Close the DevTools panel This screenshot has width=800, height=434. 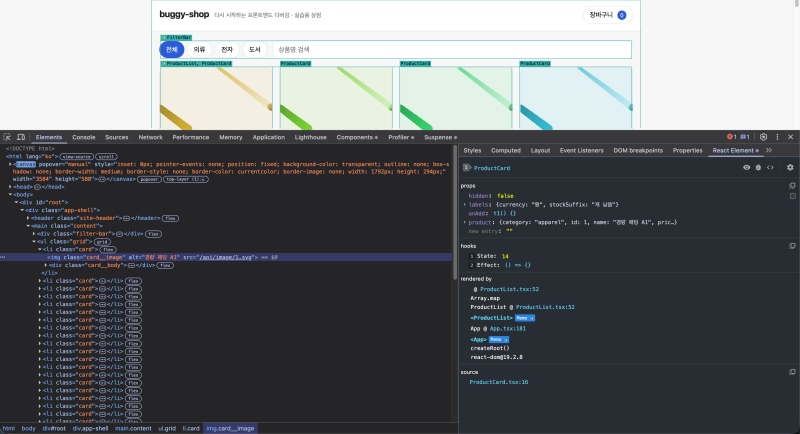click(790, 137)
